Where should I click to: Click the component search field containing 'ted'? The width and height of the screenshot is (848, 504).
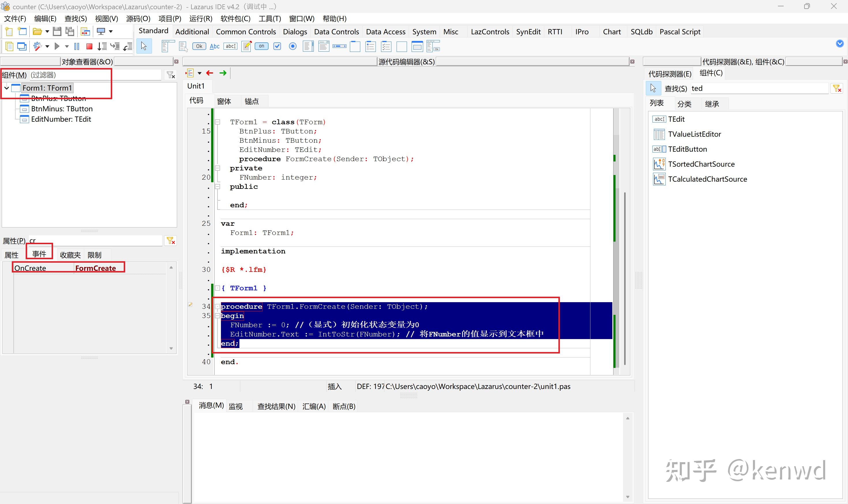pos(760,89)
